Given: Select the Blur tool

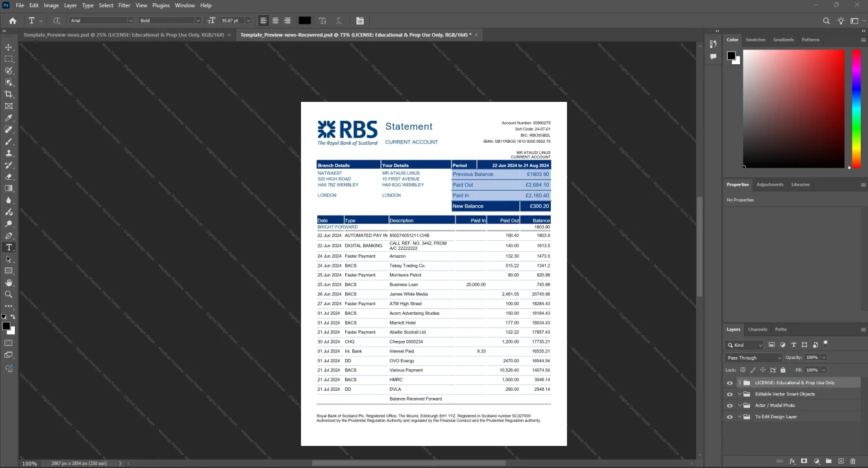Looking at the screenshot, I should pyautogui.click(x=8, y=201).
